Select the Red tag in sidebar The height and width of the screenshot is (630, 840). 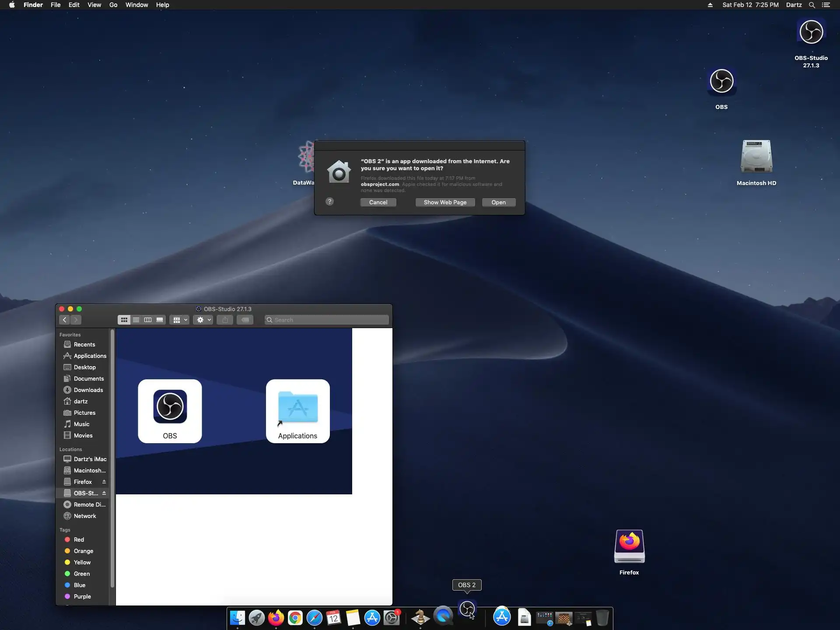79,539
